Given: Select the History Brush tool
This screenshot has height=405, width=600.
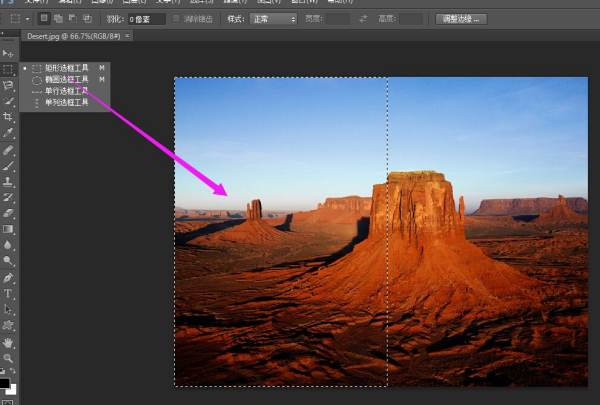Looking at the screenshot, I should [8, 197].
